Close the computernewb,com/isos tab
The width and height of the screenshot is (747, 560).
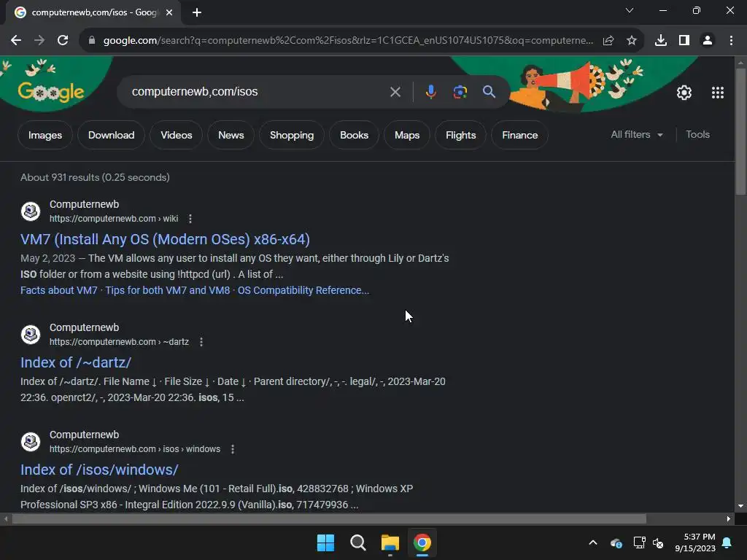coord(169,12)
